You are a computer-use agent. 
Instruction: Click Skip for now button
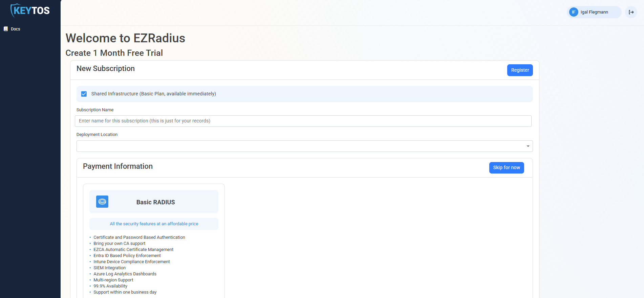(x=507, y=168)
